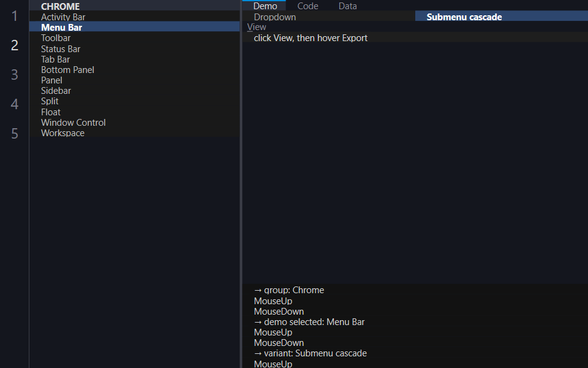Open the Workspace demo entry
The image size is (588, 368).
[x=134, y=133]
